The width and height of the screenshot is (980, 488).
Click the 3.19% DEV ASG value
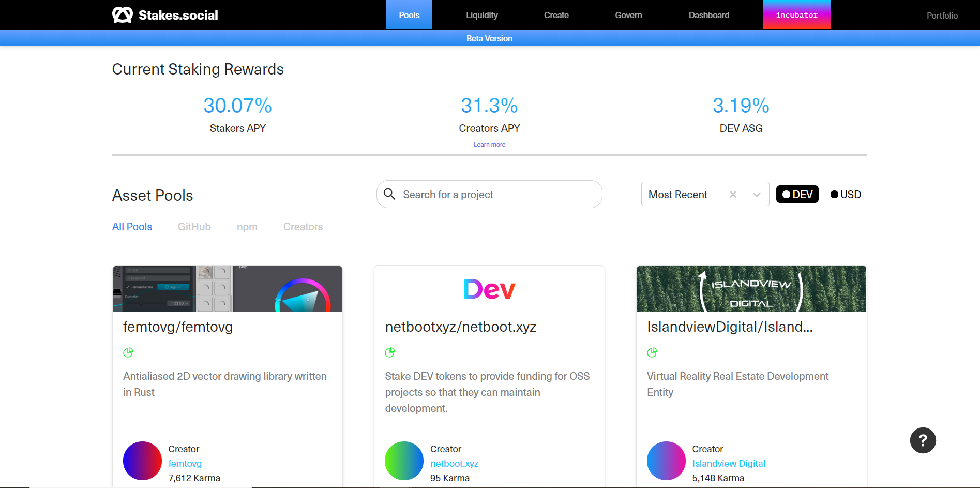741,106
